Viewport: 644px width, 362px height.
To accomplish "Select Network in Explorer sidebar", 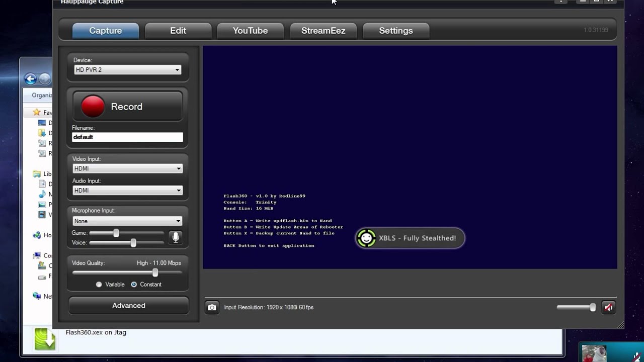I will pyautogui.click(x=42, y=296).
